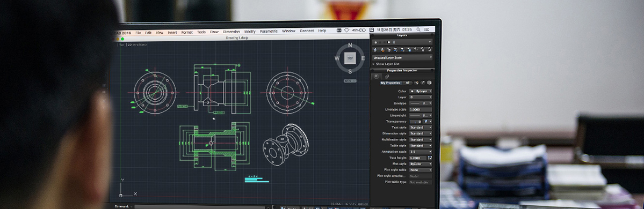Click the battery status in menu bar
This screenshot has width=644, height=209.
(359, 30)
